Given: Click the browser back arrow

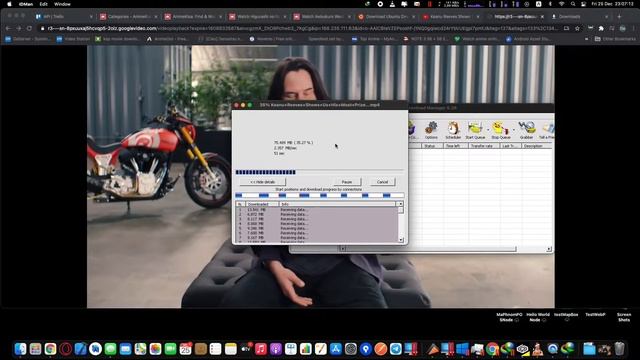Looking at the screenshot, I should pyautogui.click(x=8, y=29).
